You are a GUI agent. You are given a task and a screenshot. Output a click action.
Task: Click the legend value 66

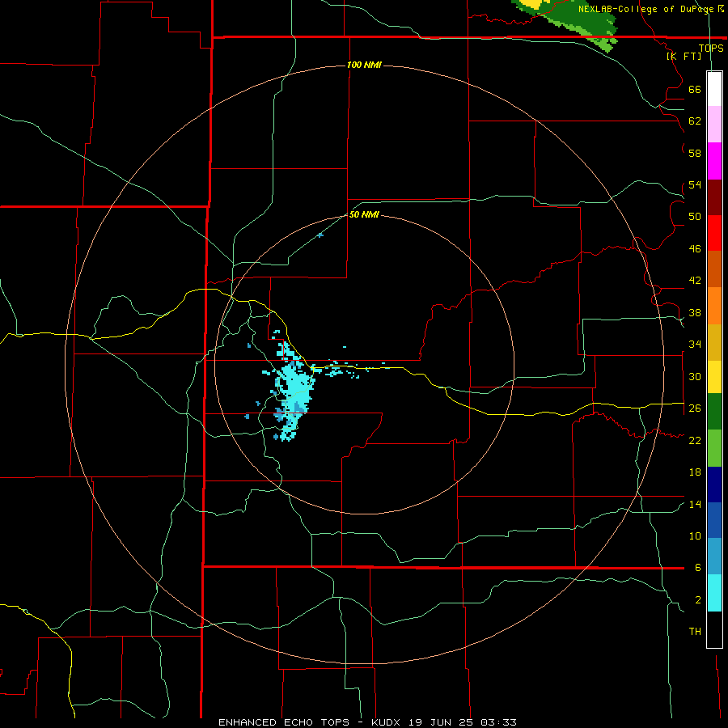(x=695, y=89)
